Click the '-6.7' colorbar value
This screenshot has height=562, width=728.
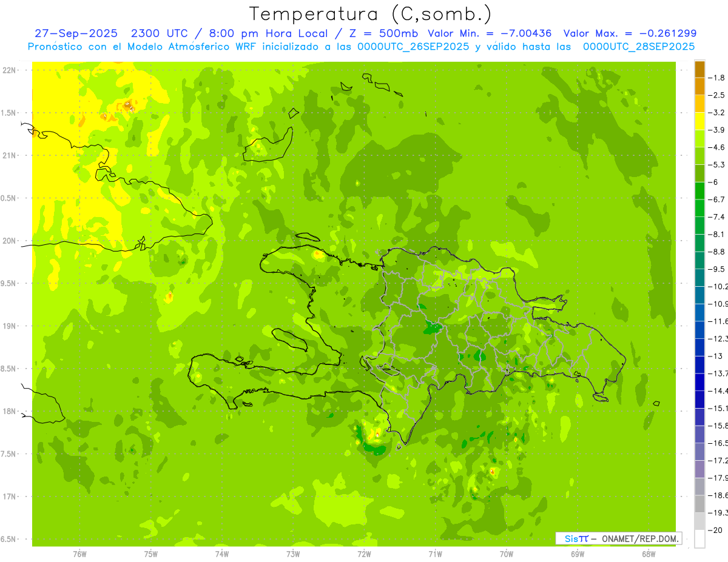717,199
